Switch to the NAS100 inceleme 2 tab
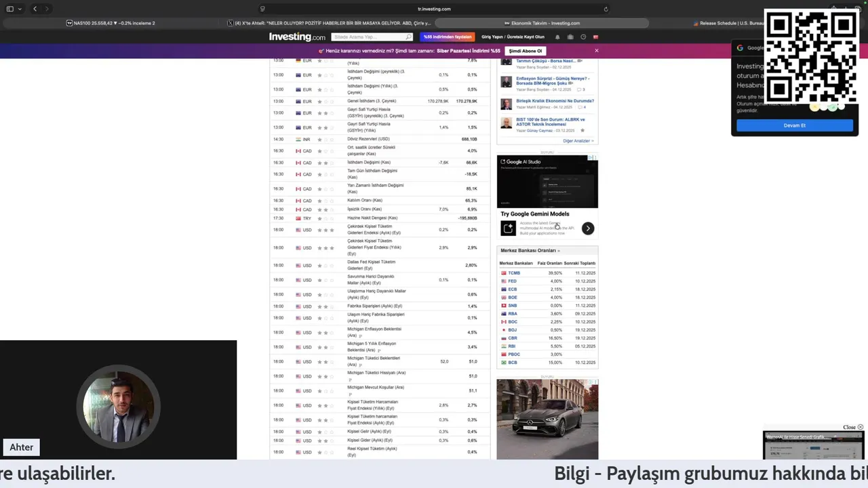This screenshot has height=488, width=868. click(x=111, y=23)
